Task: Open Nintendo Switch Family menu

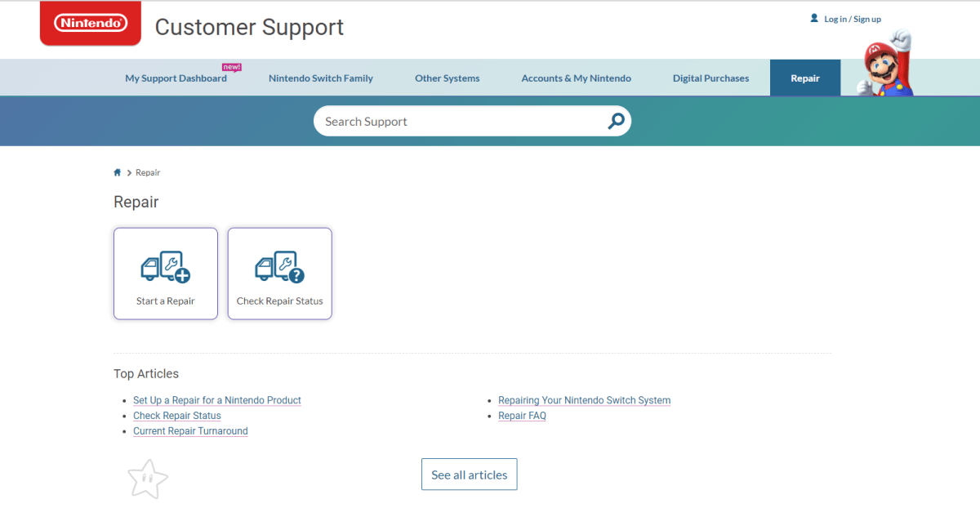Action: pos(321,78)
